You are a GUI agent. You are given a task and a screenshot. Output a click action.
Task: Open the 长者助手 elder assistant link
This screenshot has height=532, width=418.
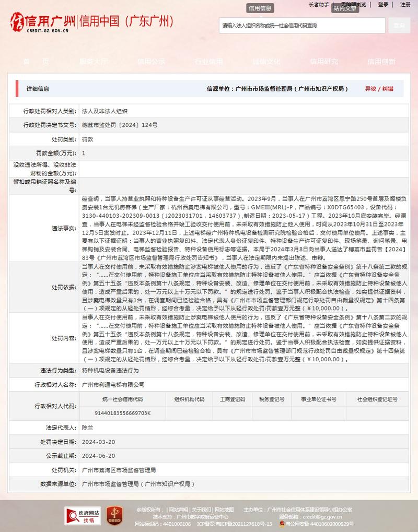pos(319,4)
